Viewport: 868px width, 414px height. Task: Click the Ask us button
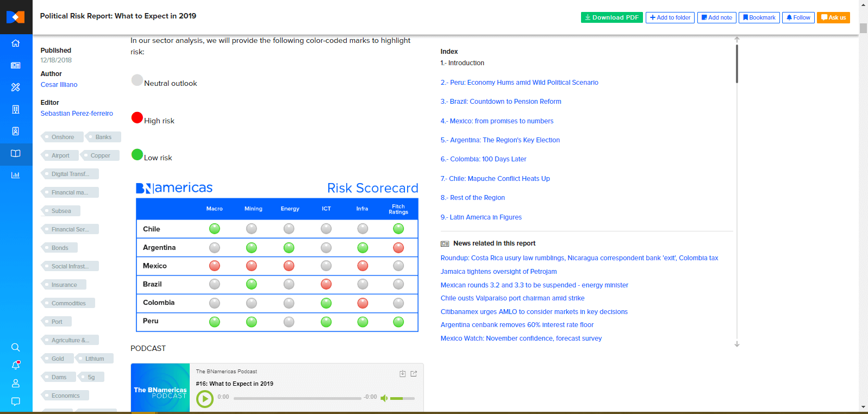834,17
